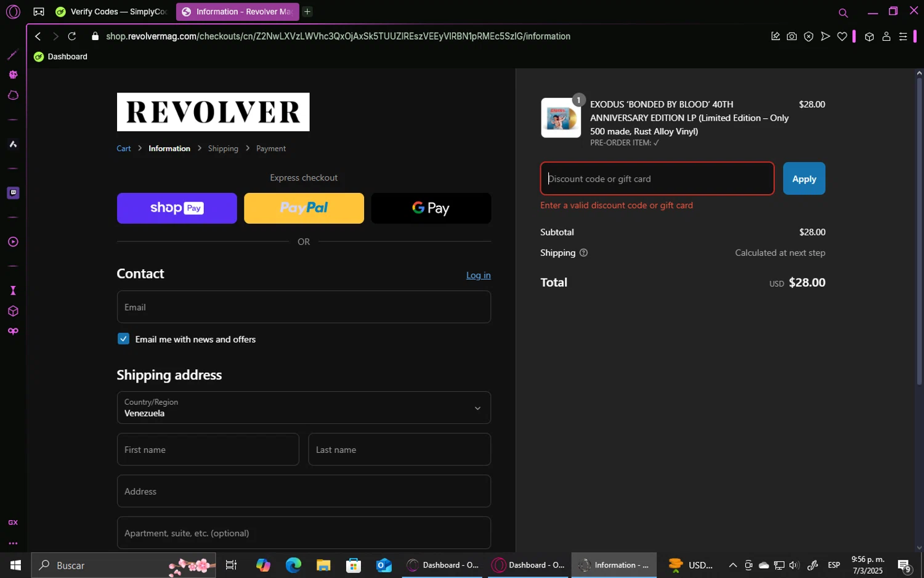Click the Total $28.00 amount

807,282
